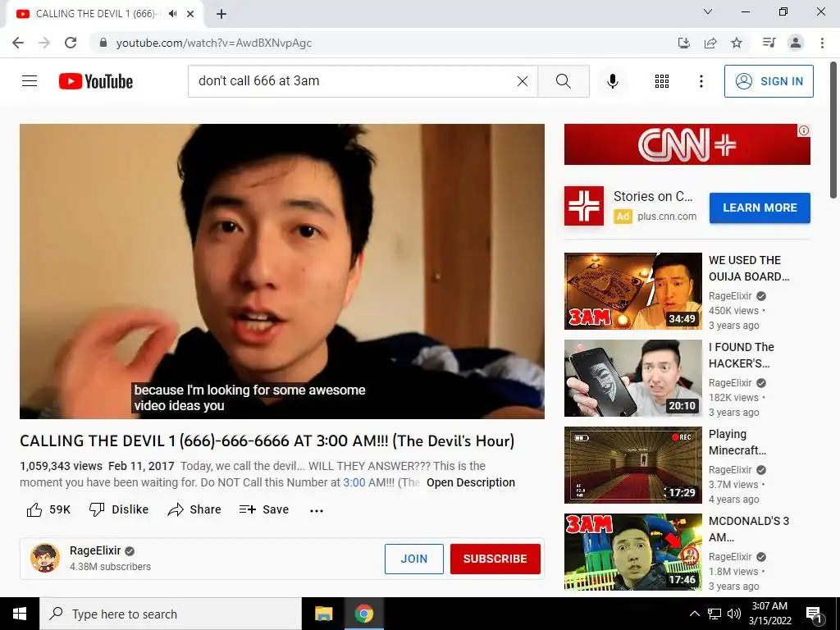Image resolution: width=840 pixels, height=630 pixels.
Task: Click the 3:00 timestamp link in description
Action: point(354,482)
